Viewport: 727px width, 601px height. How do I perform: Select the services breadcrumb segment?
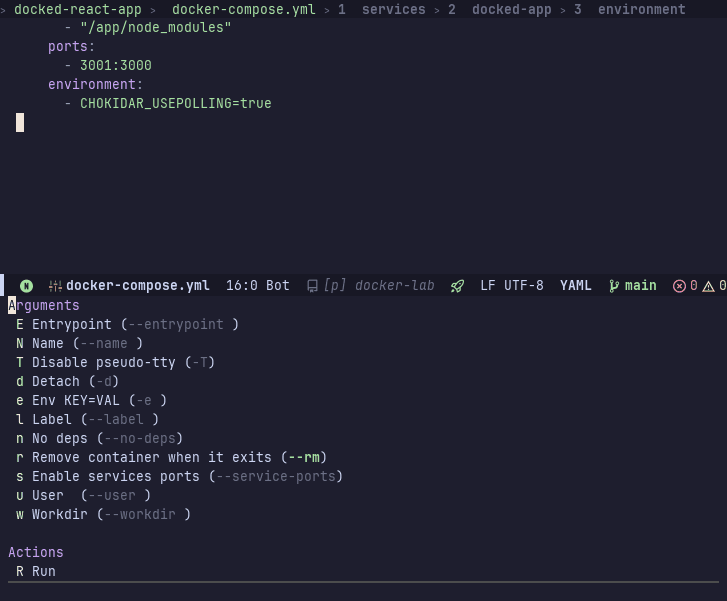click(x=393, y=9)
